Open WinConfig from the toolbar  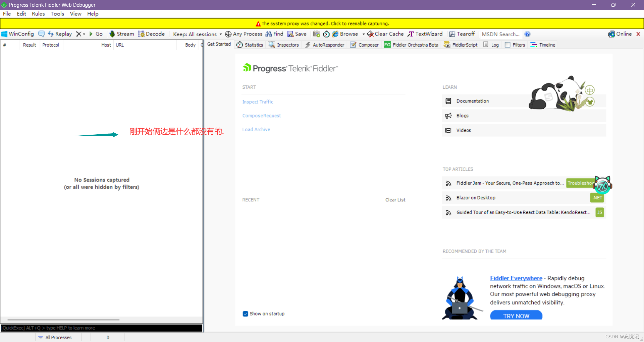point(18,34)
